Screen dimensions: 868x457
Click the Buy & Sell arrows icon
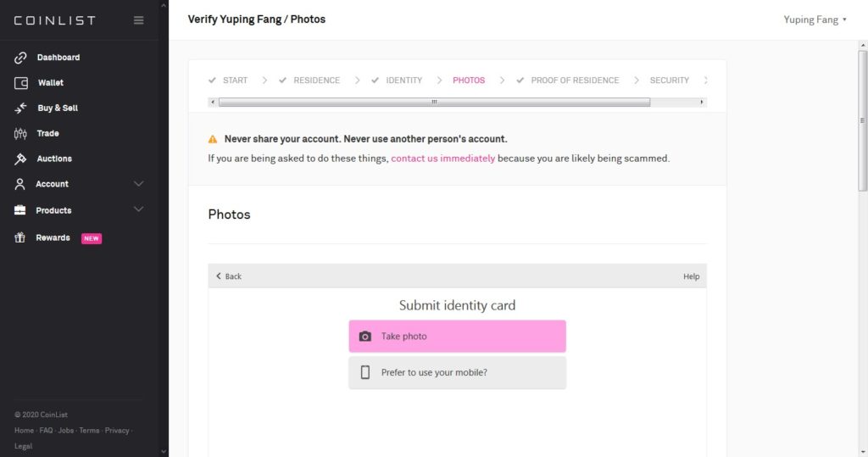coord(20,108)
